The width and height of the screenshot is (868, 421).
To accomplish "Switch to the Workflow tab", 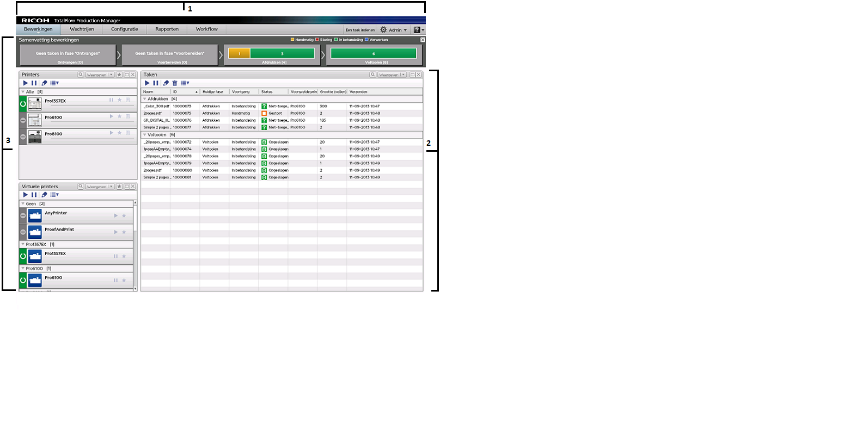I will click(207, 29).
